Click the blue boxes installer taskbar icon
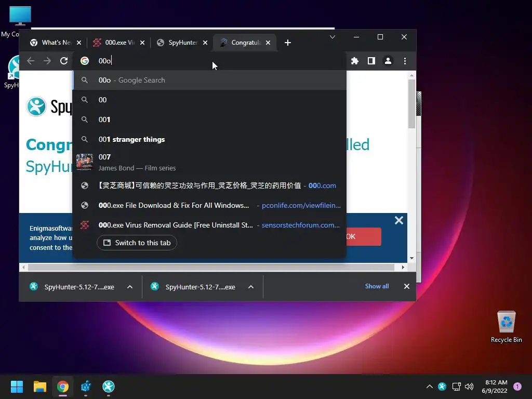 (86, 387)
